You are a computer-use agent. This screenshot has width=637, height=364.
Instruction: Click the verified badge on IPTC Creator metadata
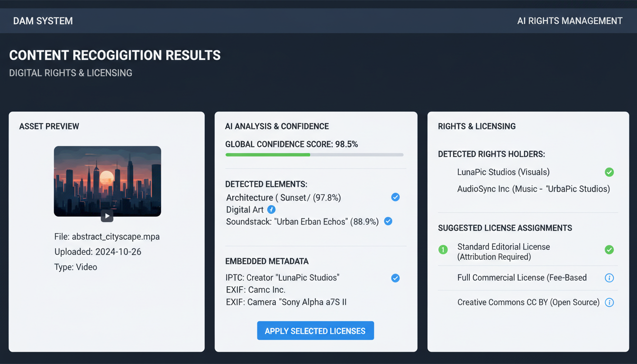395,278
